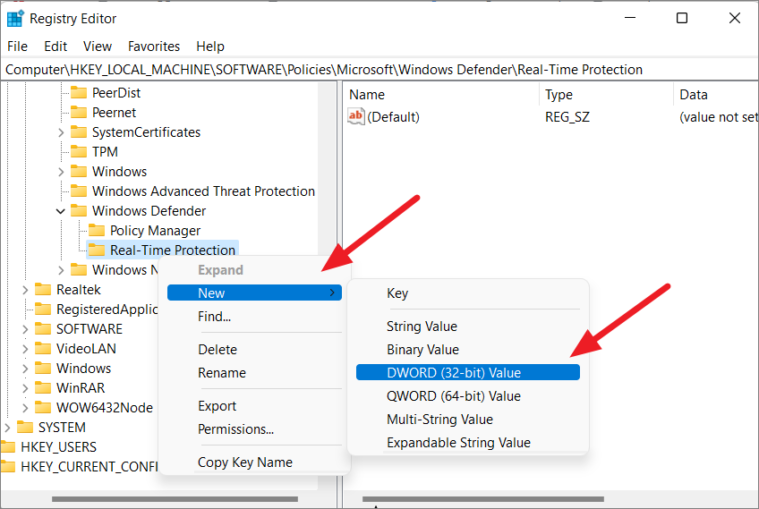Expand the SystemCertificates key
Image resolution: width=759 pixels, height=509 pixels.
pyautogui.click(x=61, y=132)
